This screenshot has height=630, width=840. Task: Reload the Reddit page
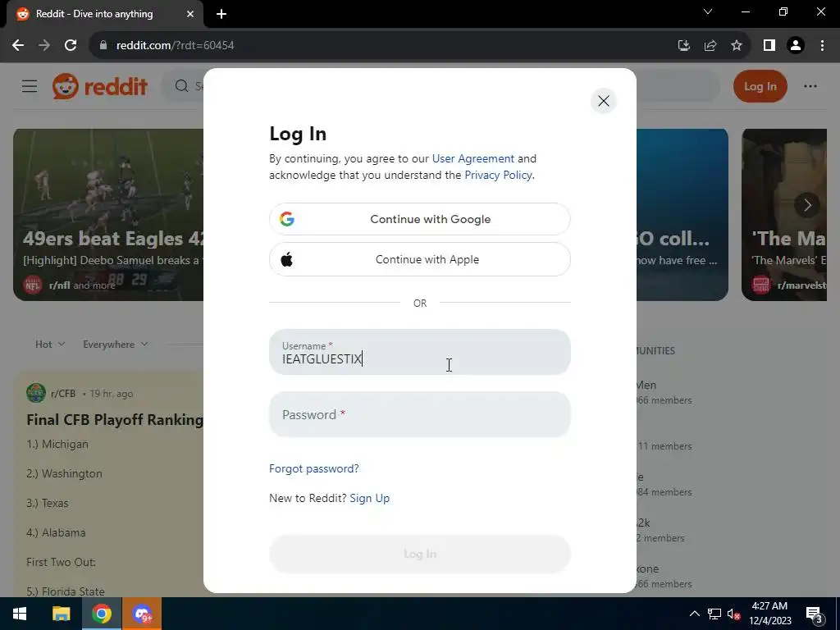point(71,46)
